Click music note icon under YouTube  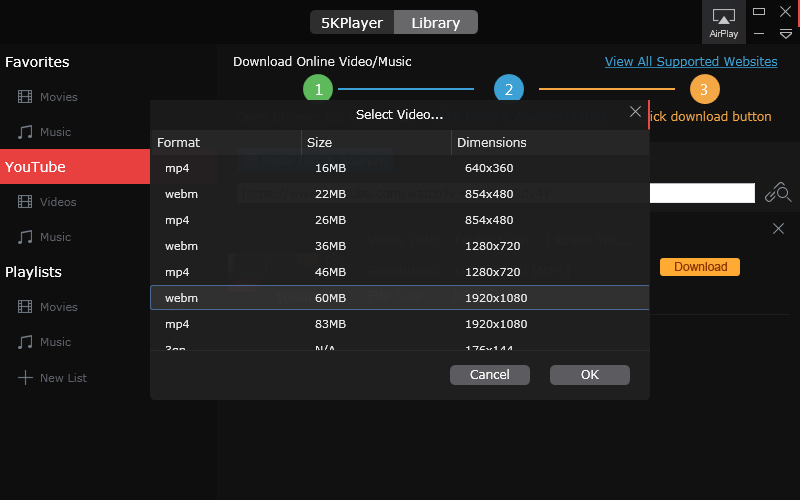[25, 237]
